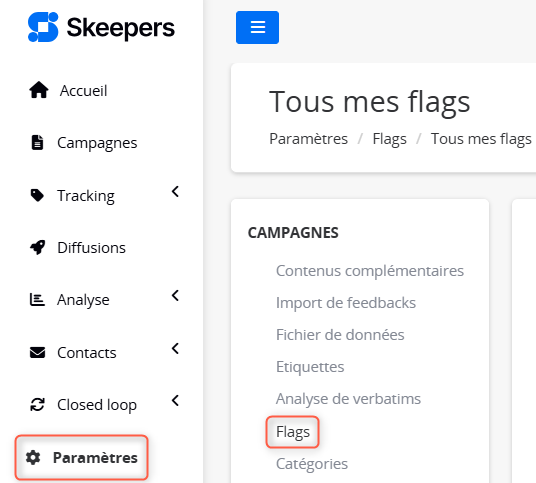Click the Analyse chart icon
This screenshot has width=536, height=483.
coord(37,300)
